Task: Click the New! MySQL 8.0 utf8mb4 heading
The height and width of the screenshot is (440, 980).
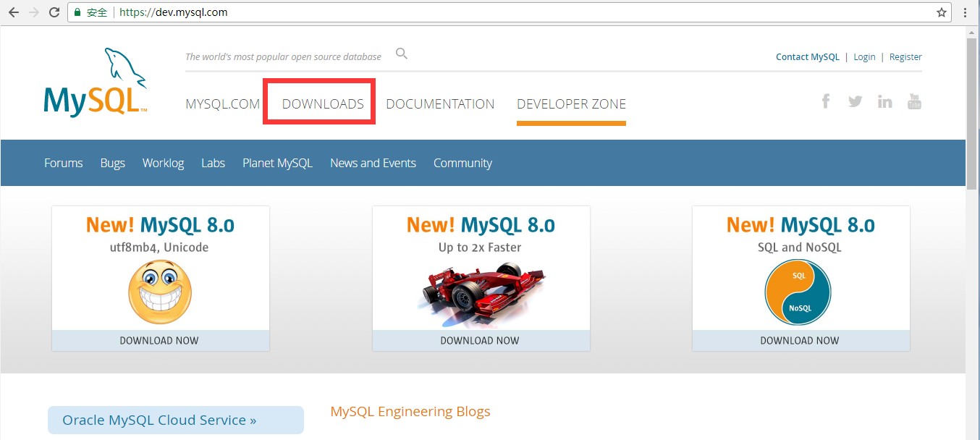Action: [160, 225]
